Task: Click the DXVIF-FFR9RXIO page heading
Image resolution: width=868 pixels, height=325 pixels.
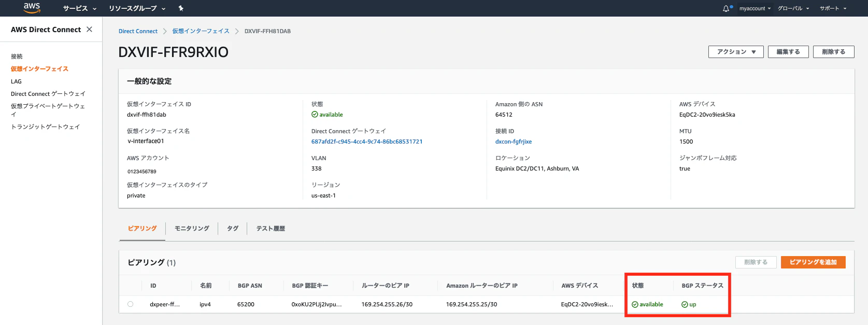Action: coord(174,52)
